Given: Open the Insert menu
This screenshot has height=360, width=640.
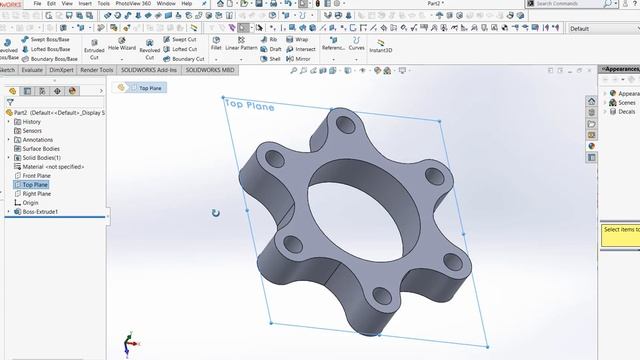Looking at the screenshot, I should pyautogui.click(x=85, y=3).
